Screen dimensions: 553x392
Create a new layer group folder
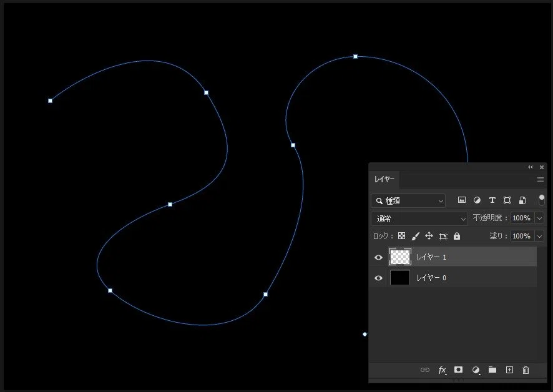[492, 370]
